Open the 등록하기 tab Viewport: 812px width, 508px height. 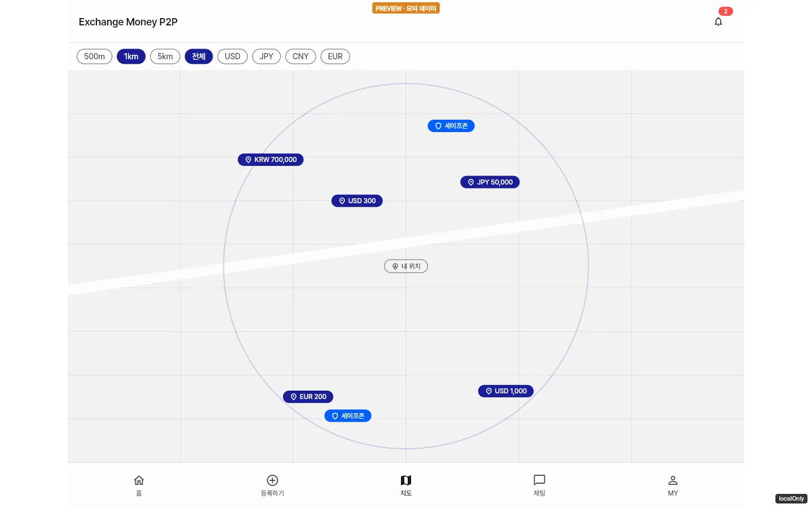tap(272, 485)
